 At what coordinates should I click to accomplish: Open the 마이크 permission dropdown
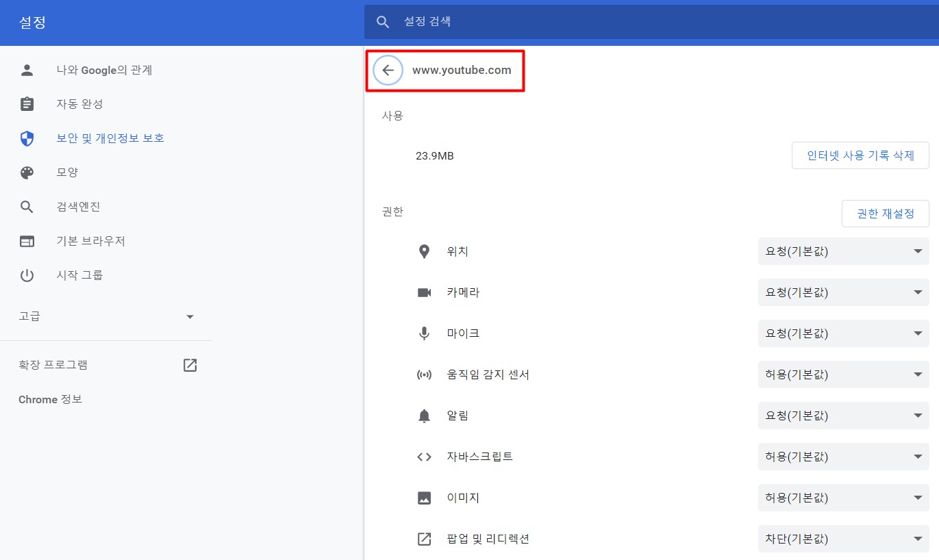click(843, 333)
